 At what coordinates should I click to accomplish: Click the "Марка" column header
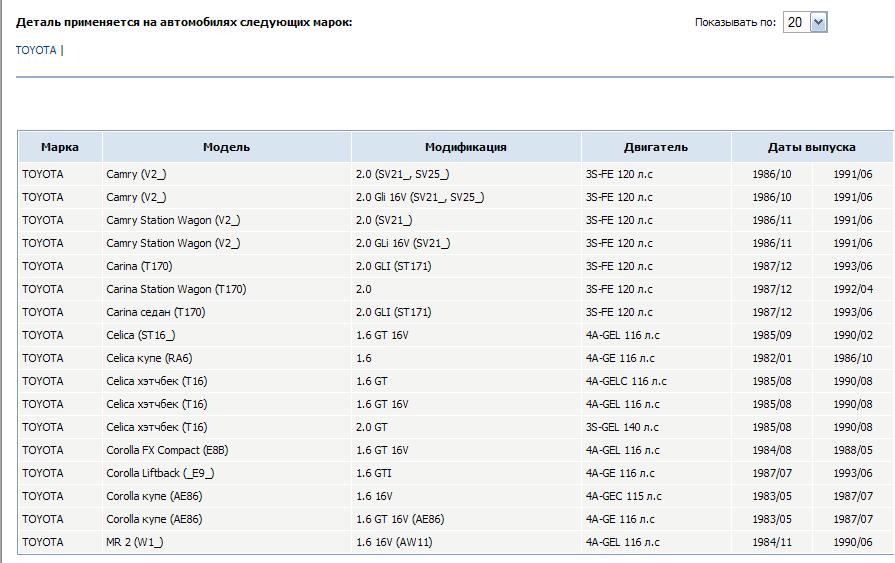coord(60,147)
